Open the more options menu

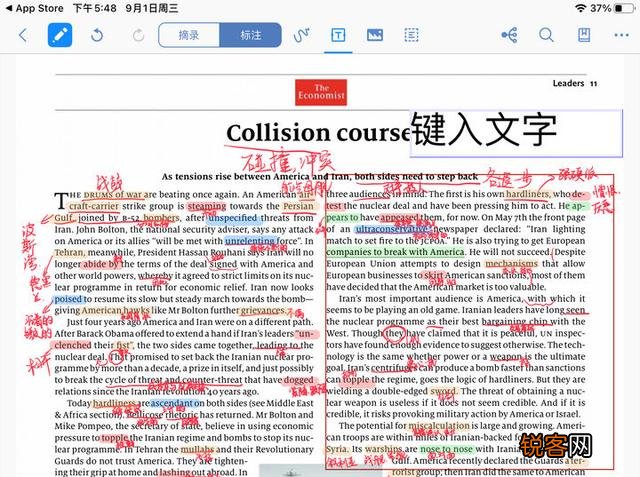point(621,35)
